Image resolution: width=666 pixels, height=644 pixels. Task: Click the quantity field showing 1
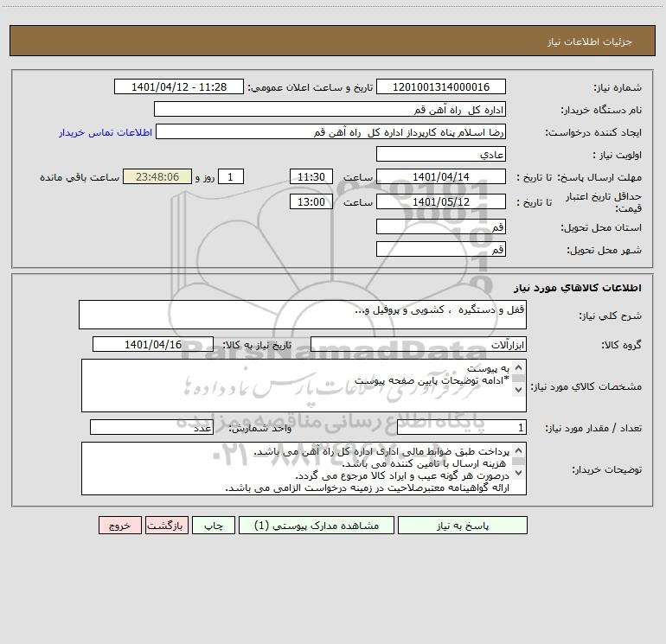point(462,428)
